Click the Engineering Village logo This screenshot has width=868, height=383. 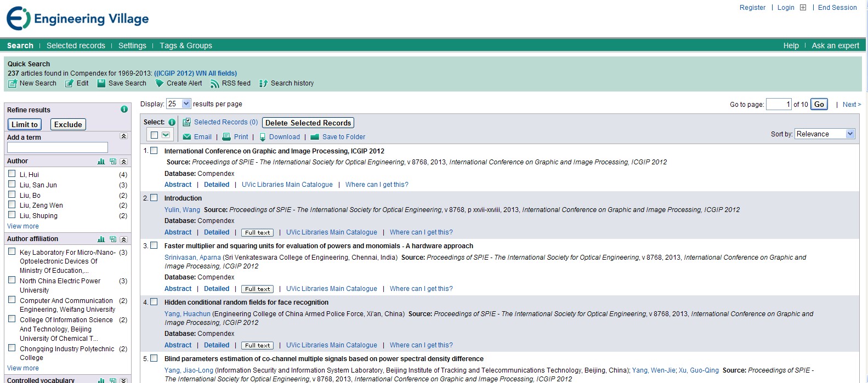(77, 19)
